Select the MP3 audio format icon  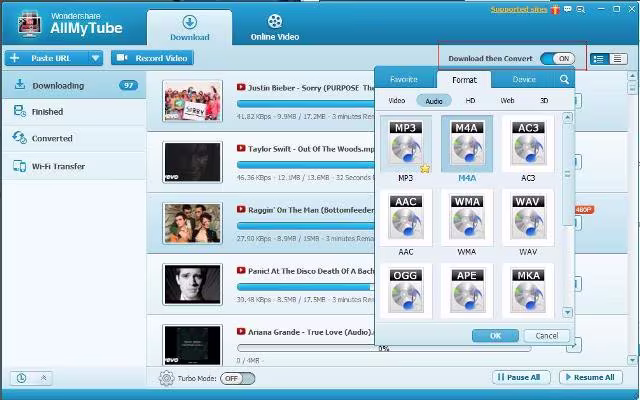coord(406,144)
